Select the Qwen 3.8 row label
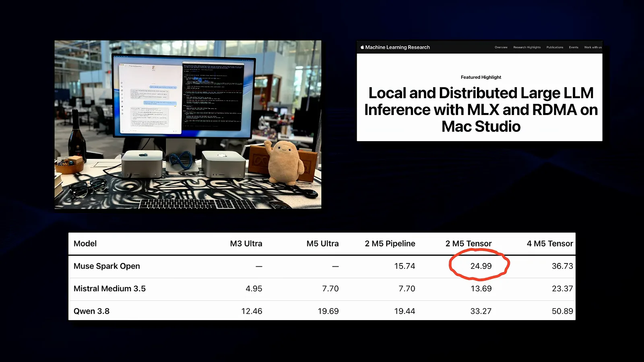The image size is (644, 362). (91, 311)
